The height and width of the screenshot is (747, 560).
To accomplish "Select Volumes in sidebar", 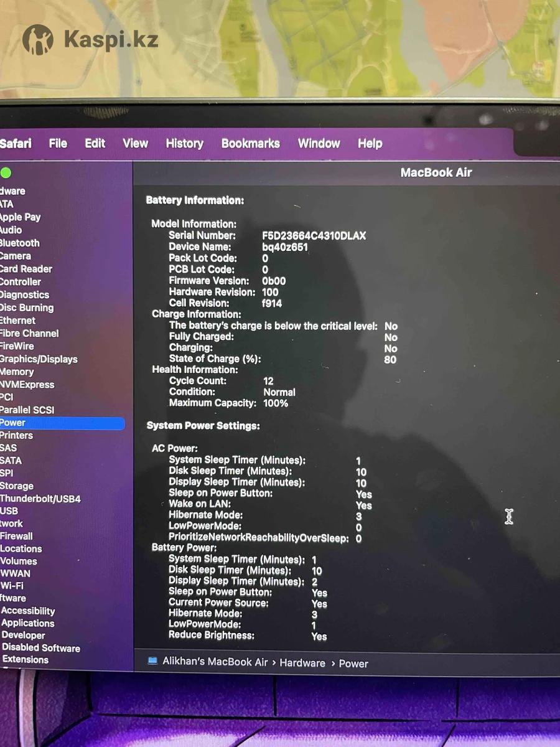I will point(19,561).
